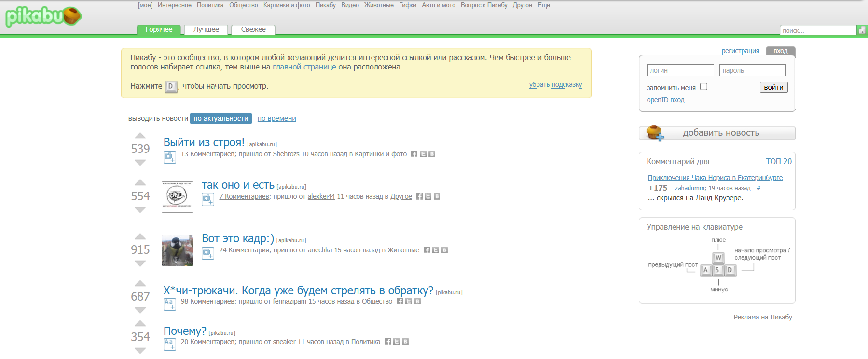Expand text of 'Х*чи-трюкачи' post
Screen dimensions: 868x359
coord(169,304)
